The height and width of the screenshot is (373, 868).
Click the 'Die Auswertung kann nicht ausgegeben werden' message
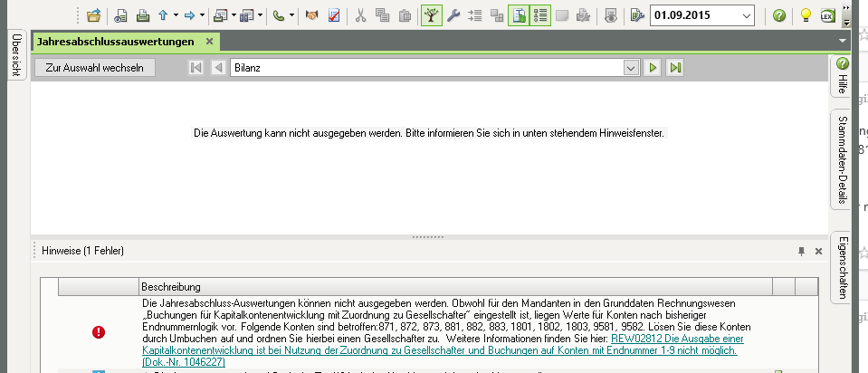click(x=429, y=133)
